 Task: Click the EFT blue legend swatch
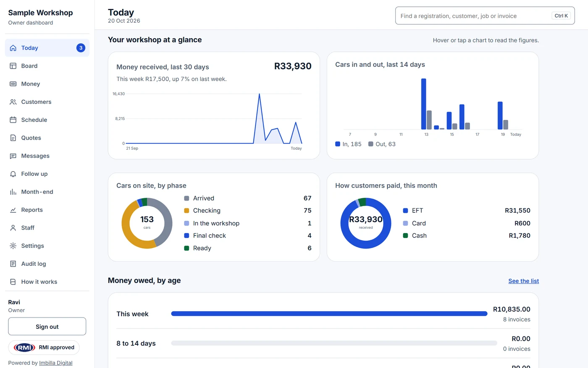[405, 211]
